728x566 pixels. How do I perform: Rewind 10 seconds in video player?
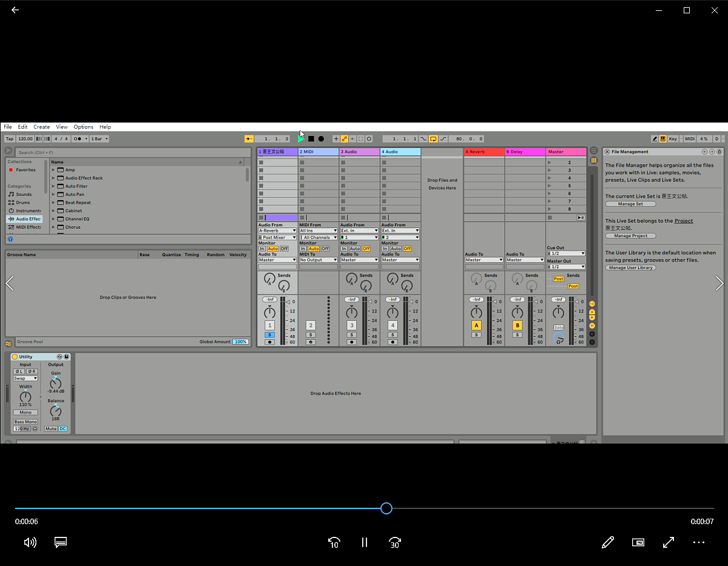click(334, 542)
